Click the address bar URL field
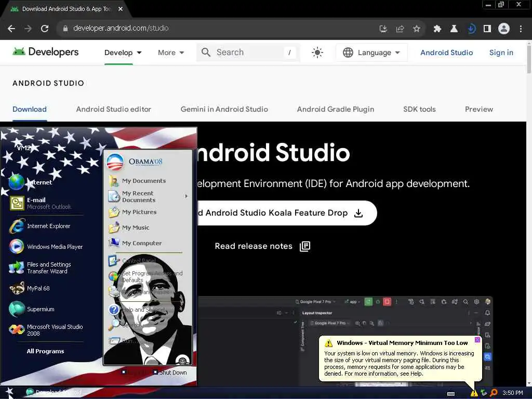Image resolution: width=532 pixels, height=399 pixels. tap(217, 29)
